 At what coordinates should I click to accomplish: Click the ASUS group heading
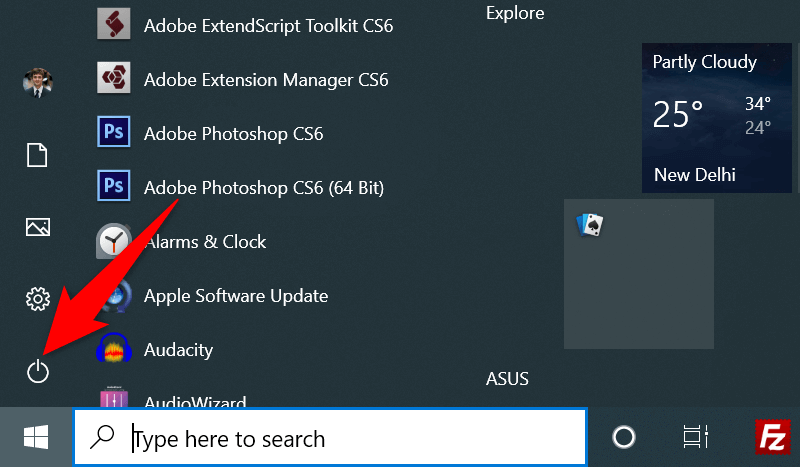(507, 379)
